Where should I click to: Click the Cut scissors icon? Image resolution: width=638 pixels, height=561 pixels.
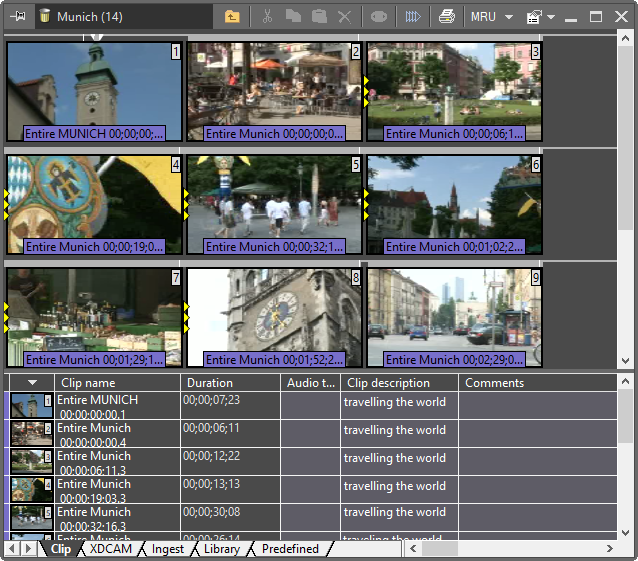[x=267, y=17]
